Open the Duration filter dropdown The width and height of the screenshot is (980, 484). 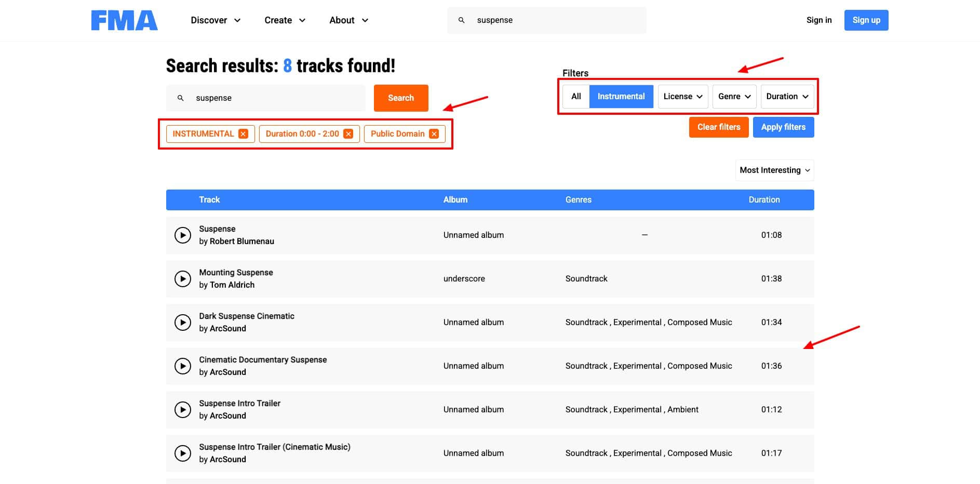(x=787, y=97)
